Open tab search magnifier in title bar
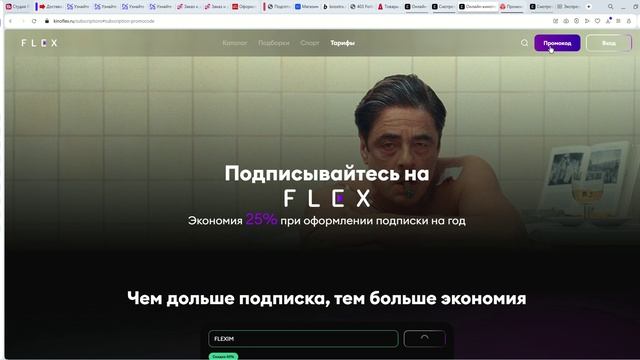This screenshot has height=360, width=640. pyautogui.click(x=610, y=7)
